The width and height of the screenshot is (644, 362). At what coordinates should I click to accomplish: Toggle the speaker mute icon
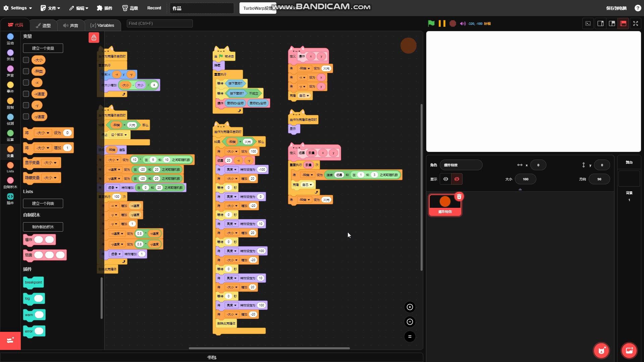(x=463, y=23)
